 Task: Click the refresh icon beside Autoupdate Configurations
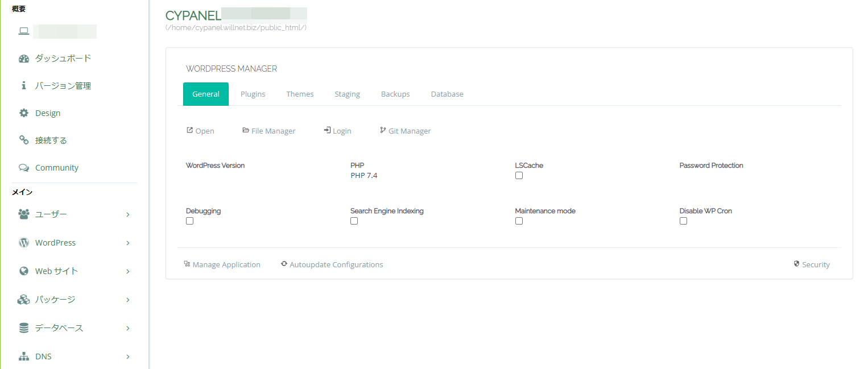pos(284,264)
